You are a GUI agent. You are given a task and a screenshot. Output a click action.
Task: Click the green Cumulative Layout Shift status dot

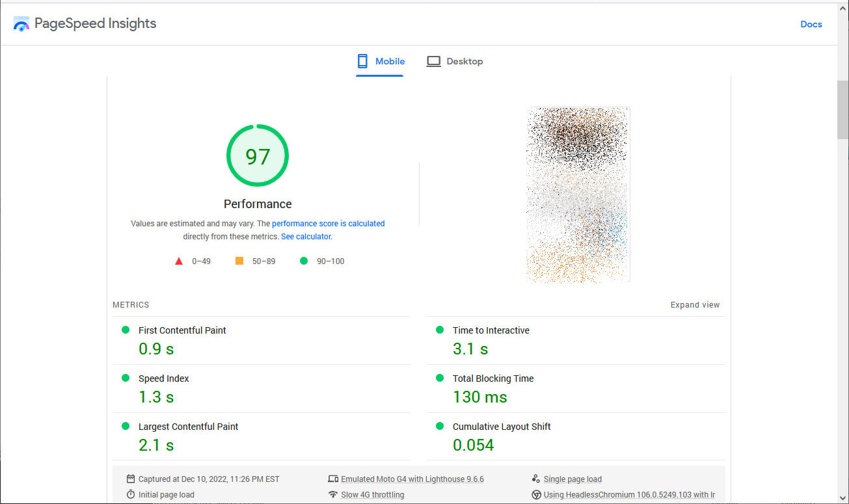tap(440, 426)
